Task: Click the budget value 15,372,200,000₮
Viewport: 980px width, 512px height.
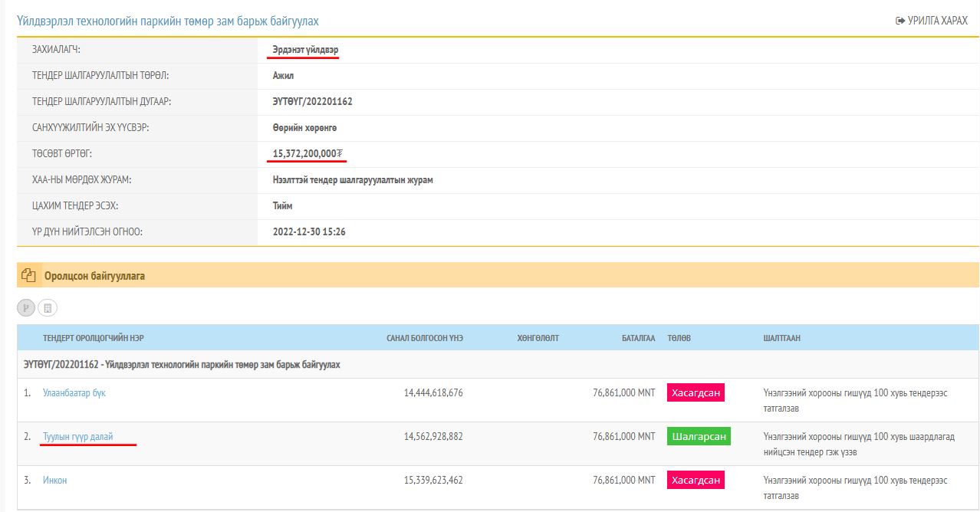Action: 307,153
